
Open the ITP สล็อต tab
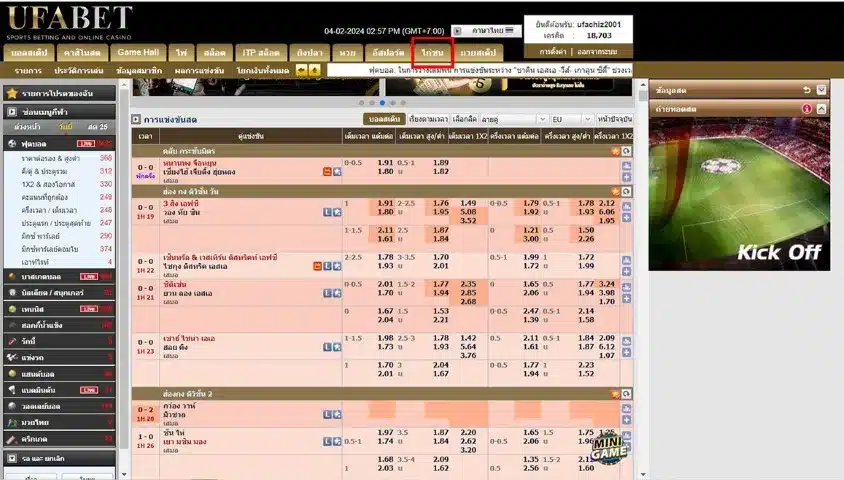(x=261, y=52)
